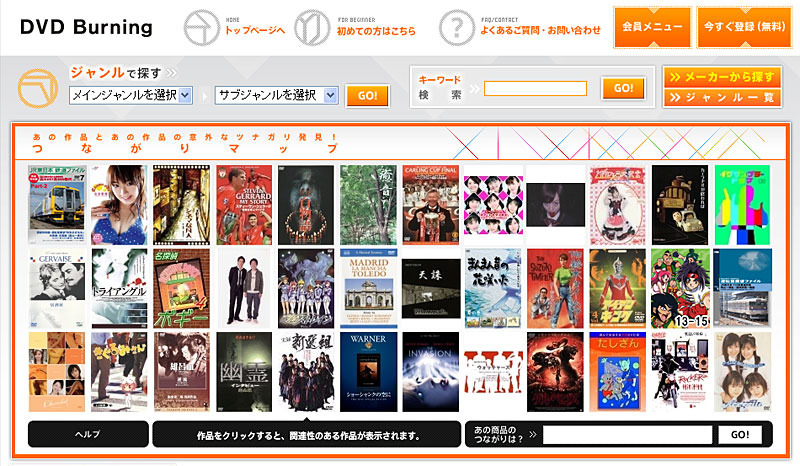Select the colorful TV test pattern cover

coord(742,205)
